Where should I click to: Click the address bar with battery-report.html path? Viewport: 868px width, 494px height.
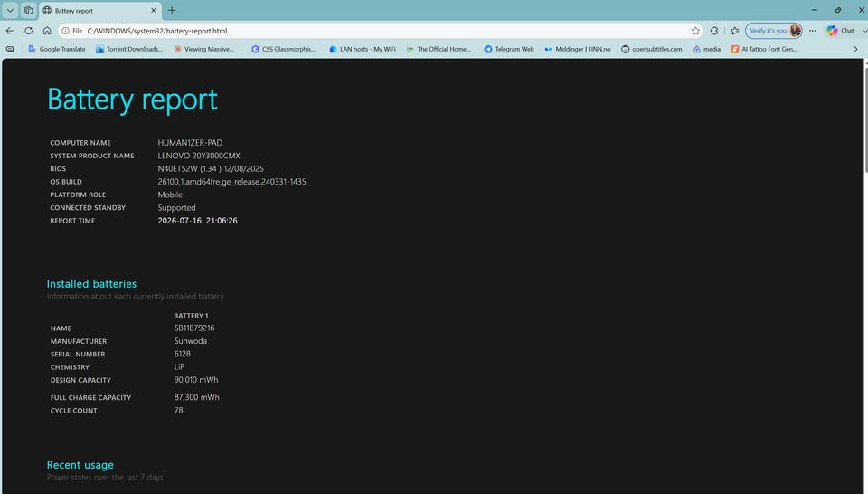point(382,31)
